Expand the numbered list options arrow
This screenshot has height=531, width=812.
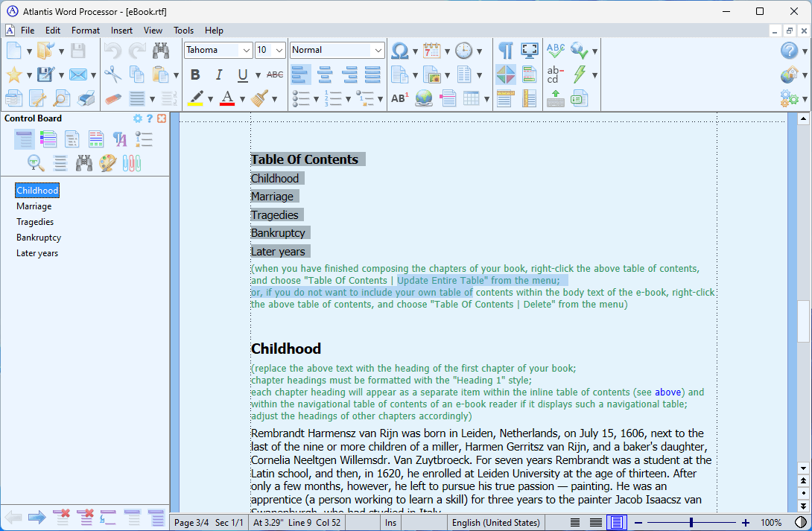click(x=348, y=99)
